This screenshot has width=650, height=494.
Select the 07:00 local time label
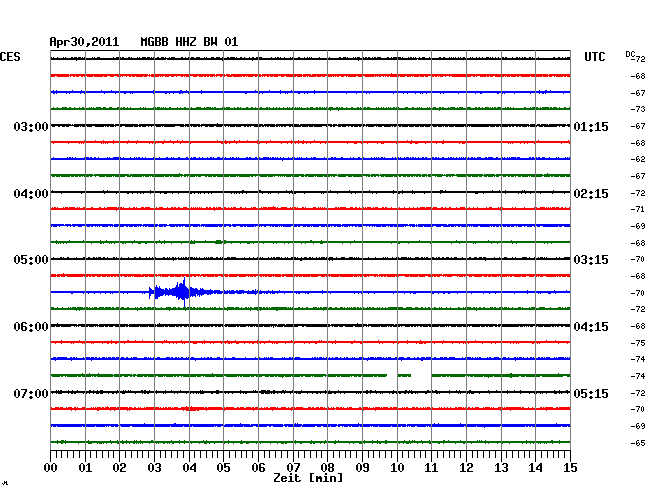[31, 393]
